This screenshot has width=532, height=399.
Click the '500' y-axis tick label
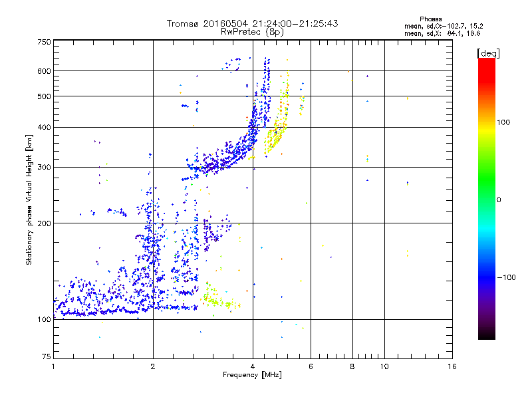tap(44, 96)
